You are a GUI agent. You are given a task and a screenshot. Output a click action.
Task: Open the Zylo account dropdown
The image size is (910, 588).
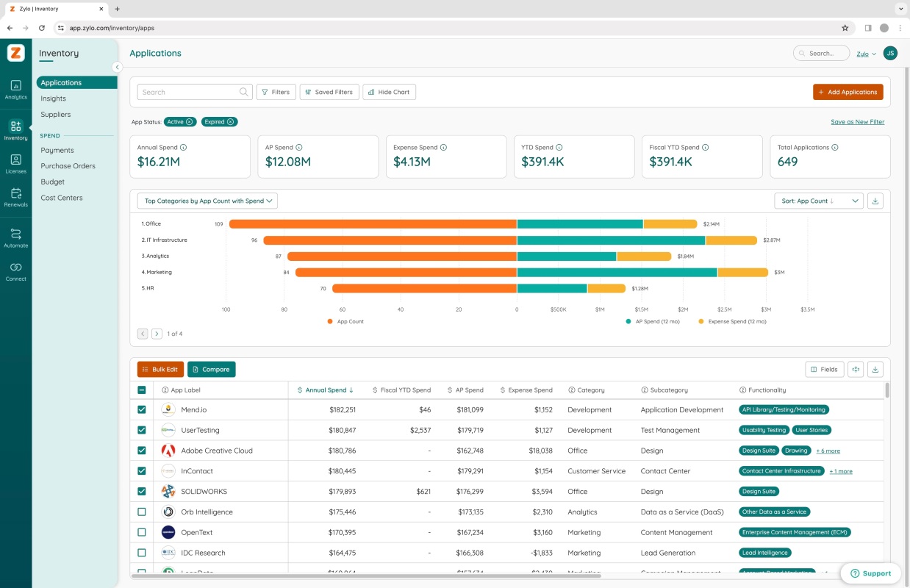click(x=867, y=54)
